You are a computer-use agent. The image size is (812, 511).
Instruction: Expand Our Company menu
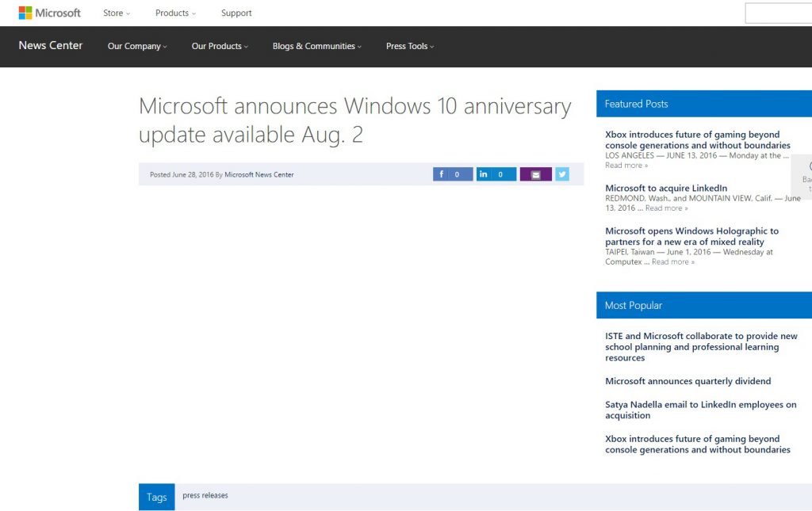pyautogui.click(x=137, y=46)
